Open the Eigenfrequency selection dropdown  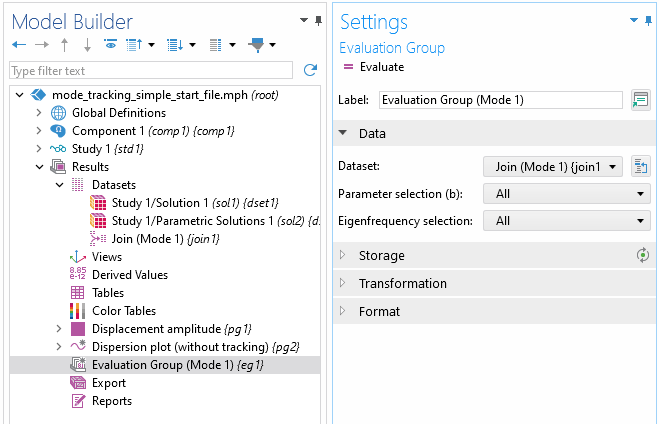567,221
